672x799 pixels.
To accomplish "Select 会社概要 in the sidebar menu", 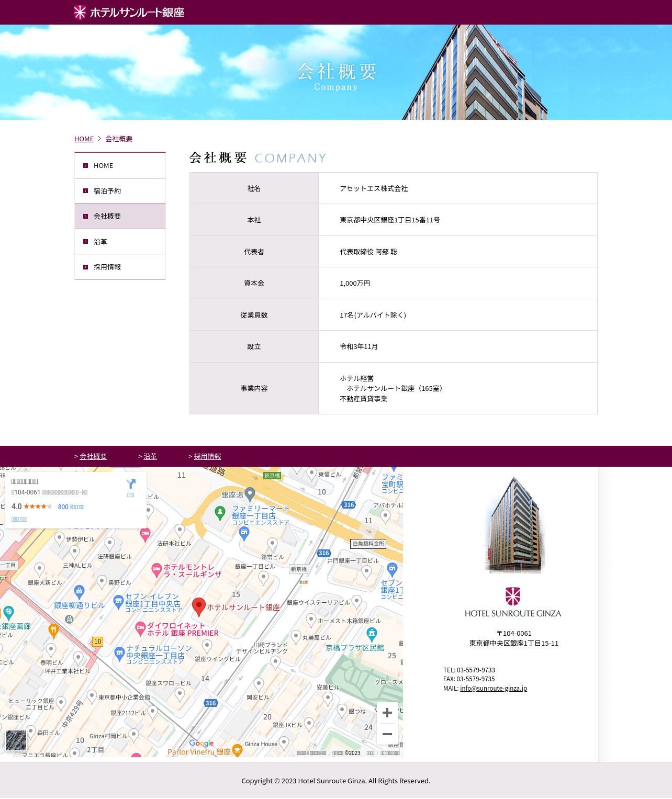I will click(x=120, y=216).
